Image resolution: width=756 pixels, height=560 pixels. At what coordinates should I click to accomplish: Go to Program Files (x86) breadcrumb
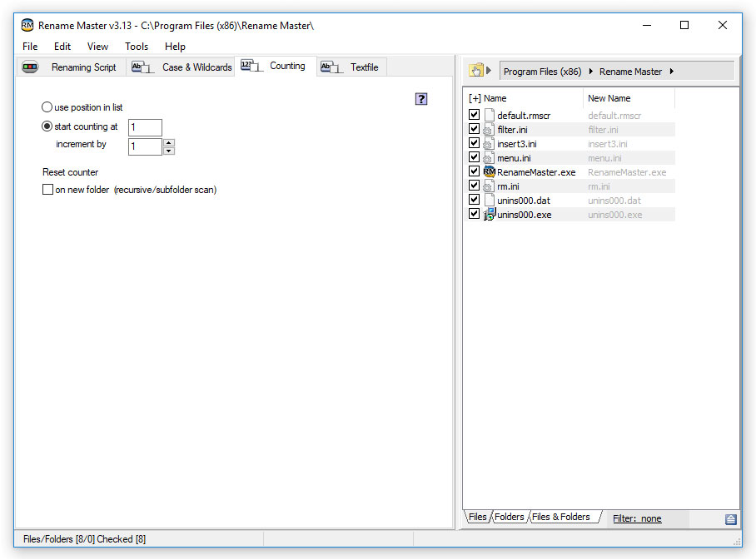pos(542,72)
